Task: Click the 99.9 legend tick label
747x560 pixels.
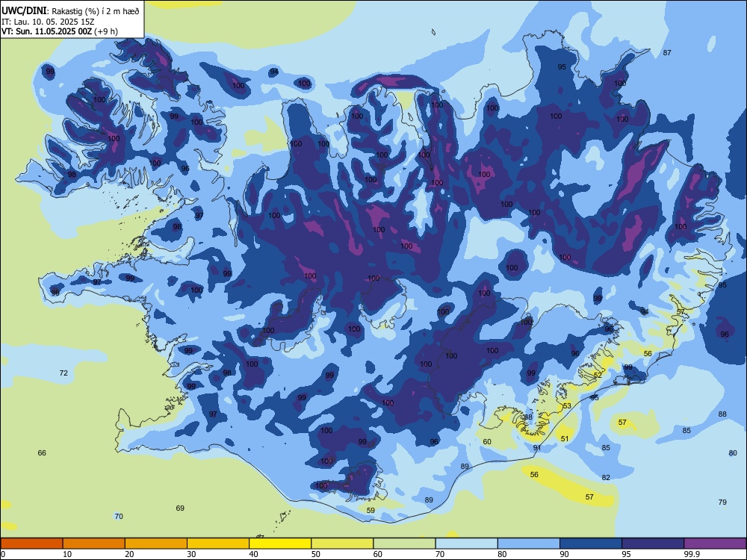Action: point(692,554)
